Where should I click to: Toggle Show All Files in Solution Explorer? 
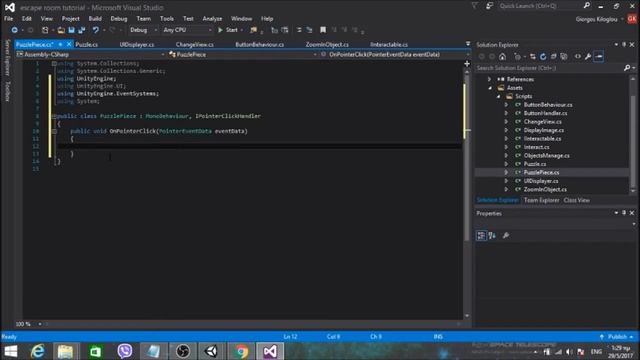564,56
